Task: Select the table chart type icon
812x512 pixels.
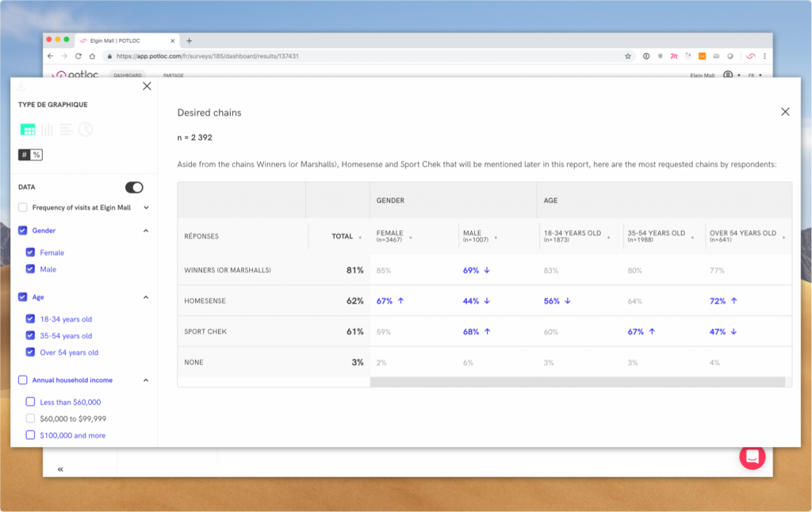Action: pyautogui.click(x=28, y=129)
